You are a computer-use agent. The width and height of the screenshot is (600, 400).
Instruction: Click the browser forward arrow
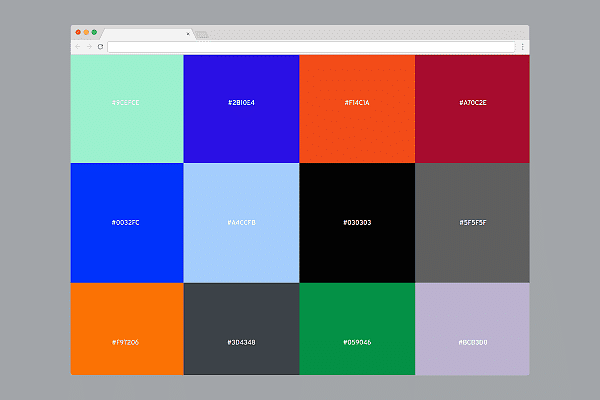coord(88,46)
